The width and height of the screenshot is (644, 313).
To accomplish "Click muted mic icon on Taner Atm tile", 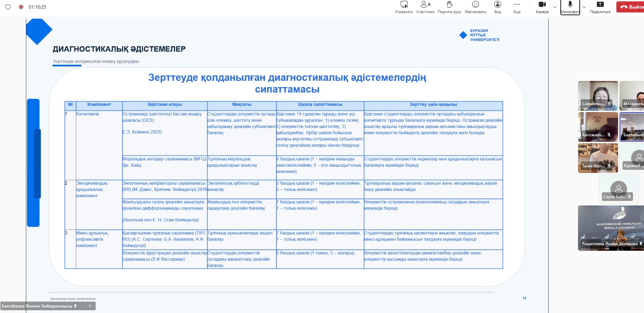I will point(609,166).
